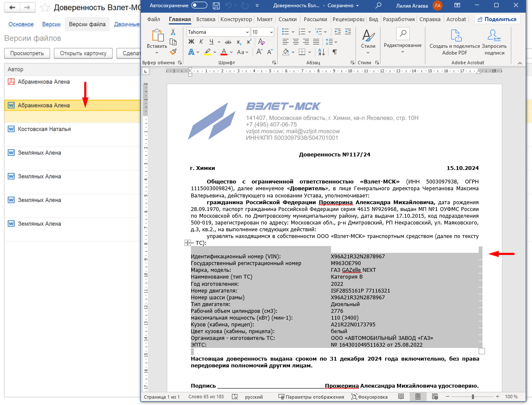Open the font size dropdown

(271, 32)
